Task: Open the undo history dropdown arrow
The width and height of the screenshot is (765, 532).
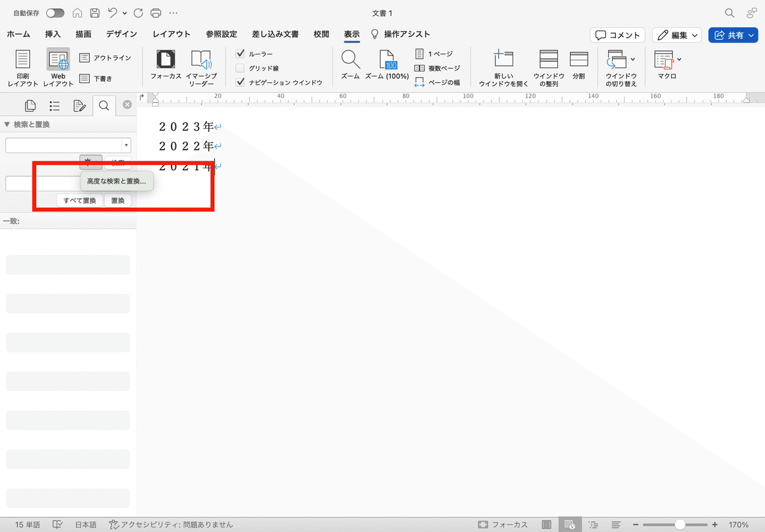Action: point(124,13)
